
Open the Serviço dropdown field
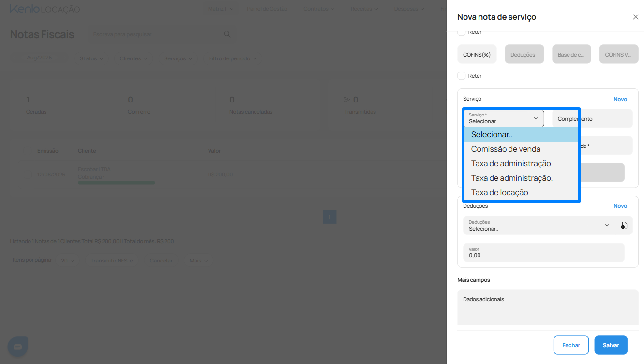click(x=504, y=118)
